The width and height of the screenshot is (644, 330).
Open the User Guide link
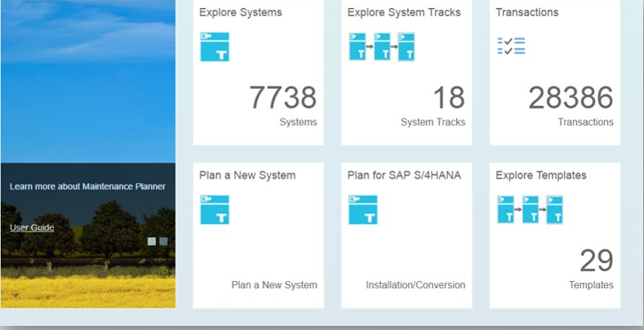[x=32, y=227]
